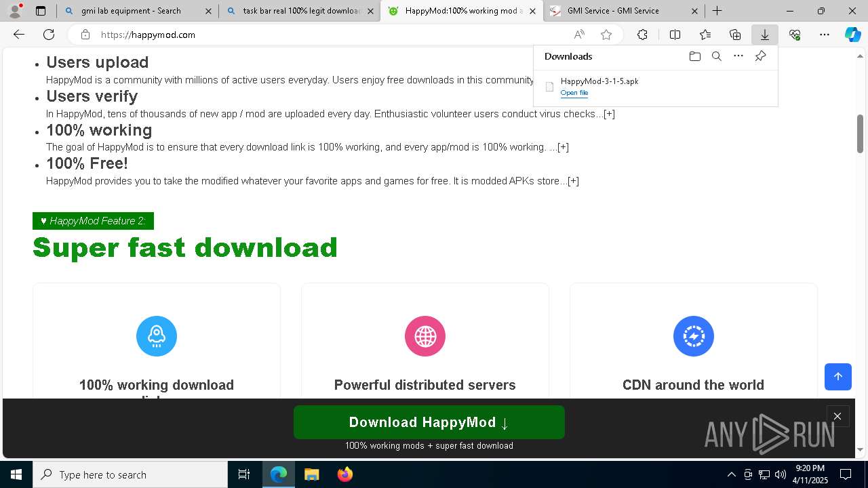Launch Firefox from the taskbar

click(344, 474)
